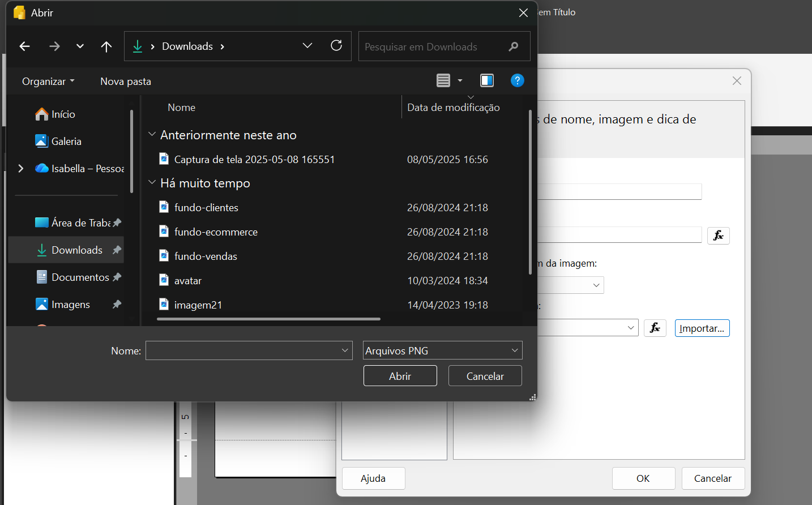Screen dimensions: 812x505
Task: Open Documentos in the sidebar
Action: [x=80, y=277]
